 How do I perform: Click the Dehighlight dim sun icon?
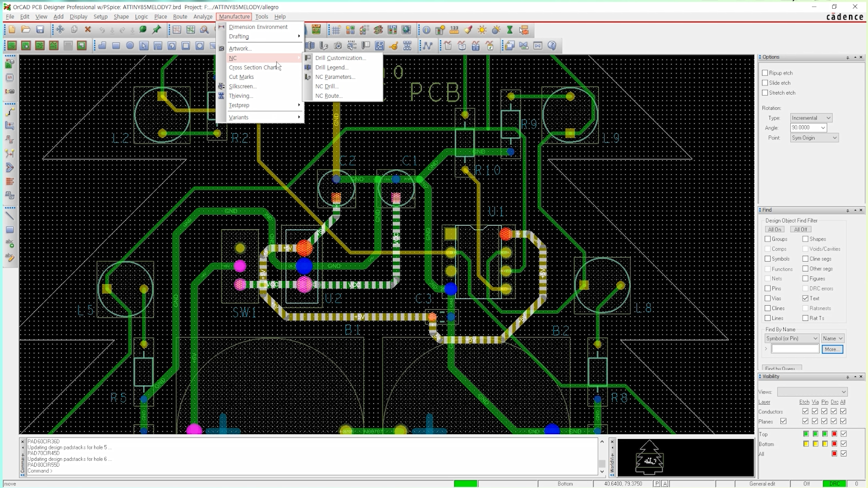tap(496, 29)
